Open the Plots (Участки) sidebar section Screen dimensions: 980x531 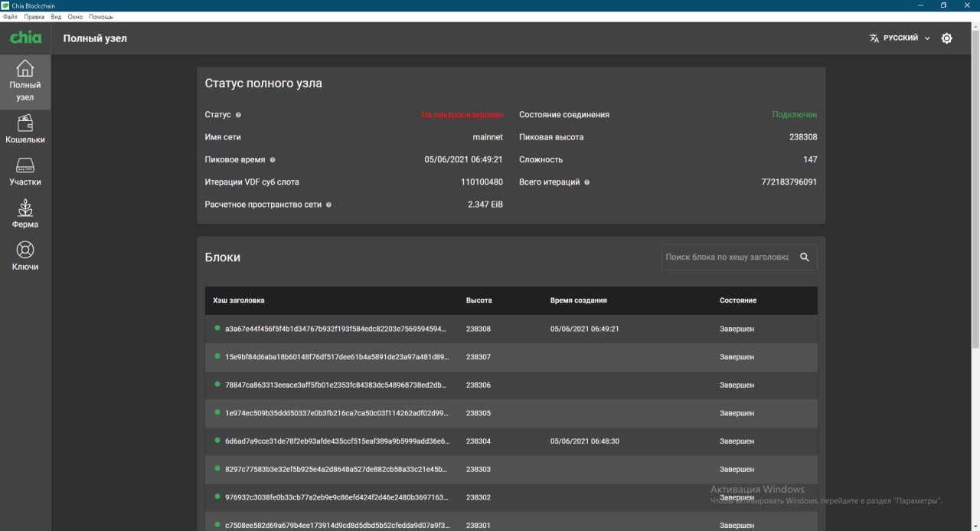(25, 172)
